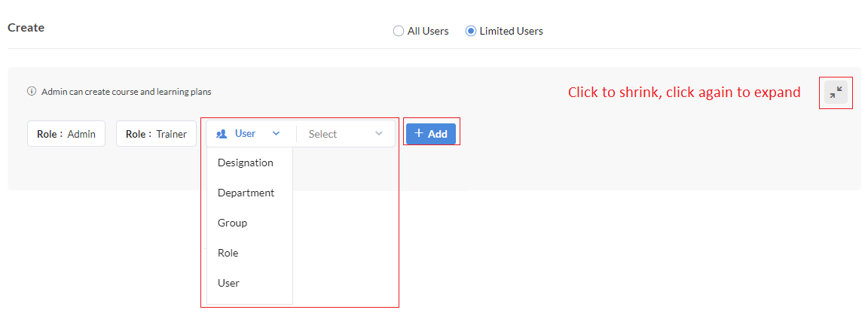This screenshot has width=868, height=322.
Task: Click the Role: Trainer chip
Action: 156,134
